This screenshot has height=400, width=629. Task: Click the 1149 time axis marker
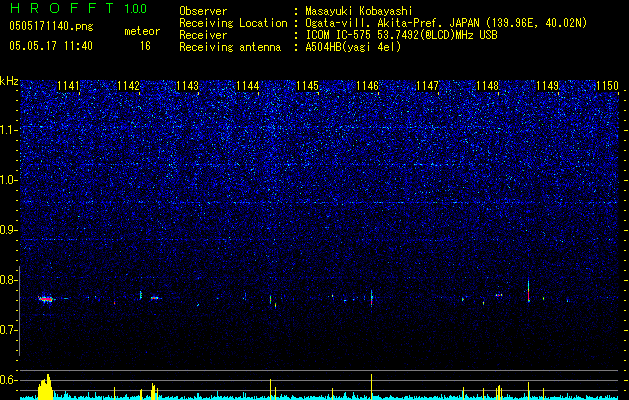(x=548, y=86)
